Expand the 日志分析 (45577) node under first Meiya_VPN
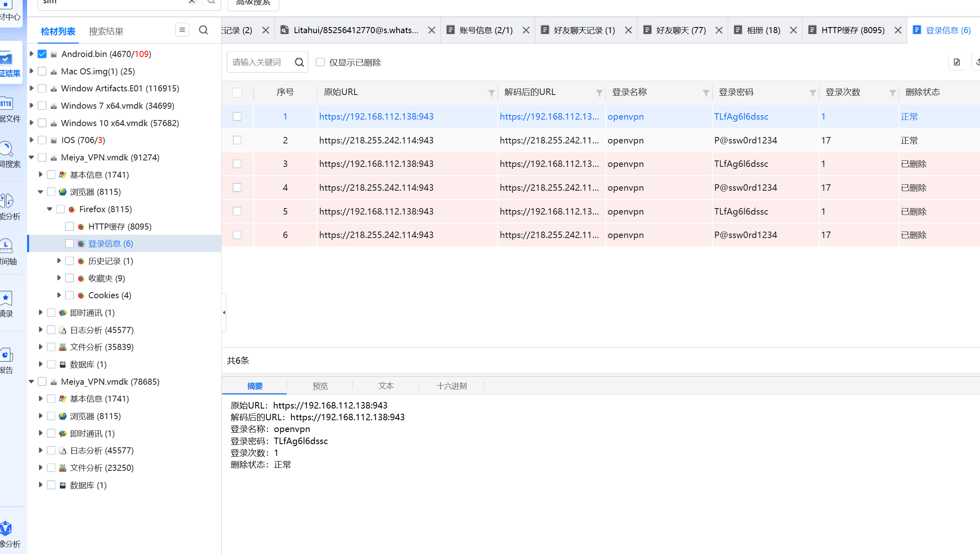This screenshot has width=980, height=554. pos(40,330)
